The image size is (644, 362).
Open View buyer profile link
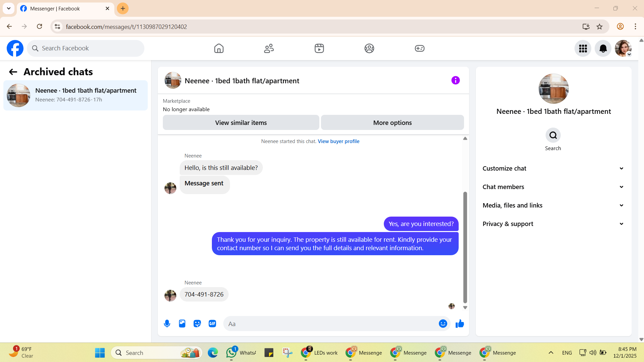(338, 141)
